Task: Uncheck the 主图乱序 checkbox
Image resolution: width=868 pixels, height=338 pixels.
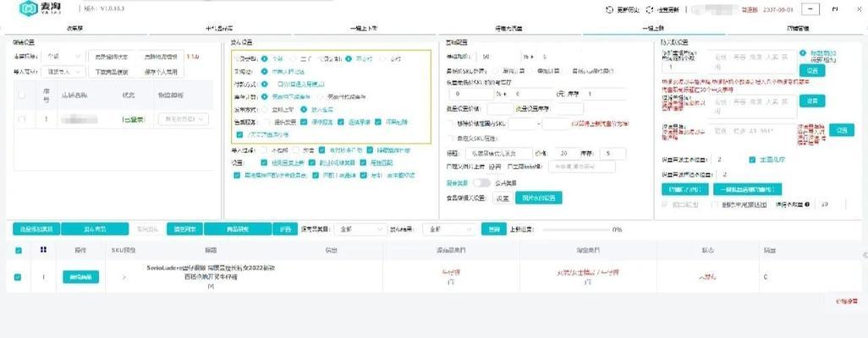Action: coord(752,160)
